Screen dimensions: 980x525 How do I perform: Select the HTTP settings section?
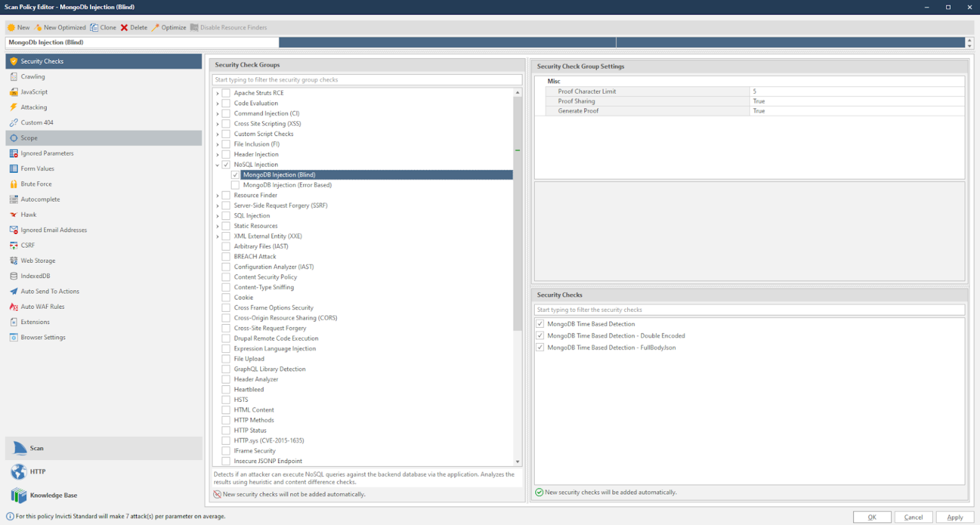click(x=38, y=471)
